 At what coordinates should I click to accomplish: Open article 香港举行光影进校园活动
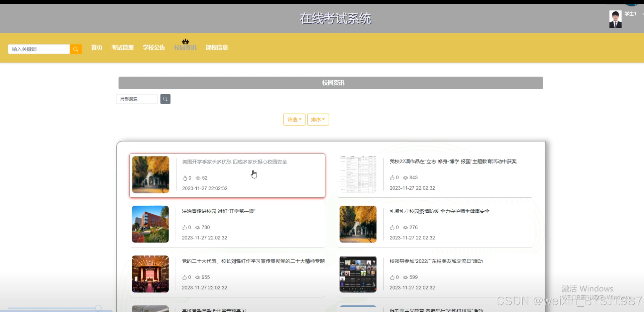pyautogui.click(x=436, y=310)
